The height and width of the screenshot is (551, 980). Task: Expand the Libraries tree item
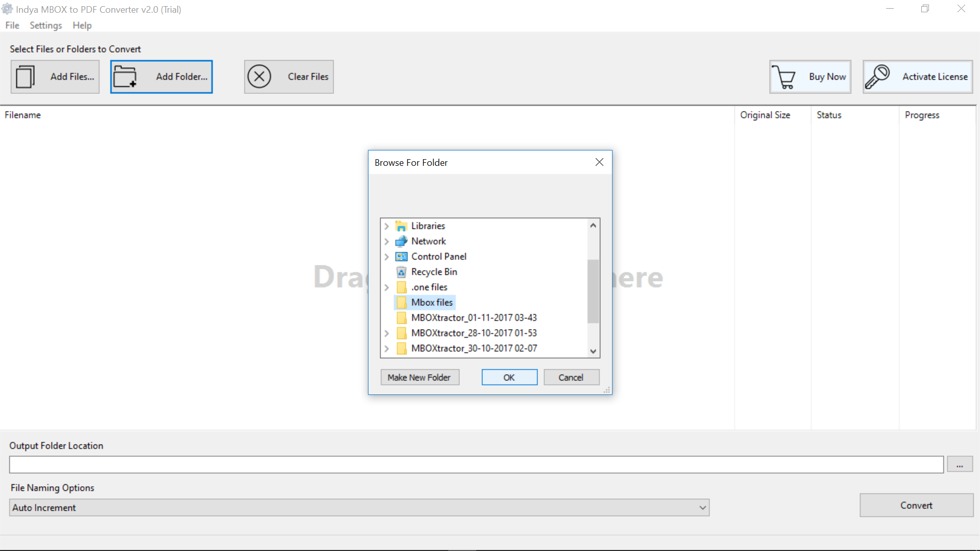tap(386, 226)
